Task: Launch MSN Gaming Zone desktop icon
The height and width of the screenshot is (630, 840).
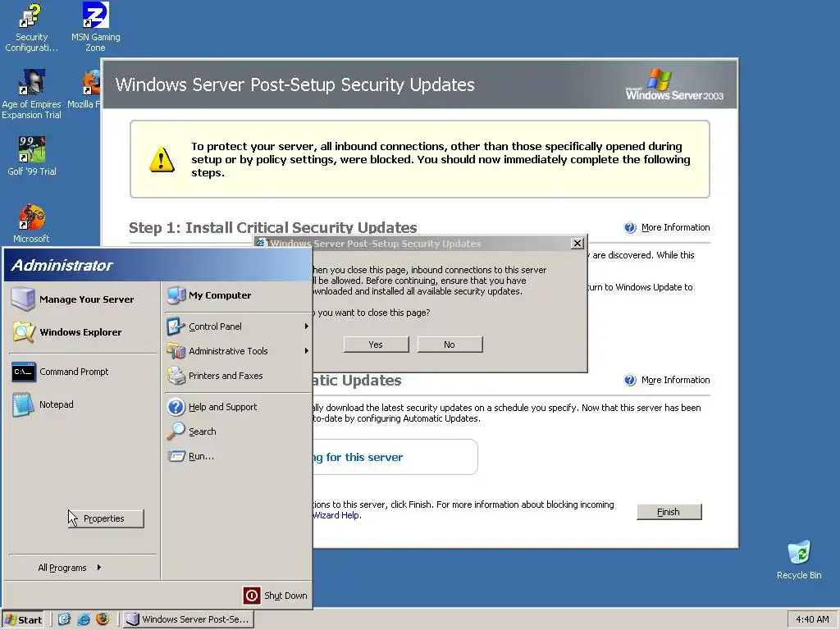Action: pyautogui.click(x=95, y=28)
